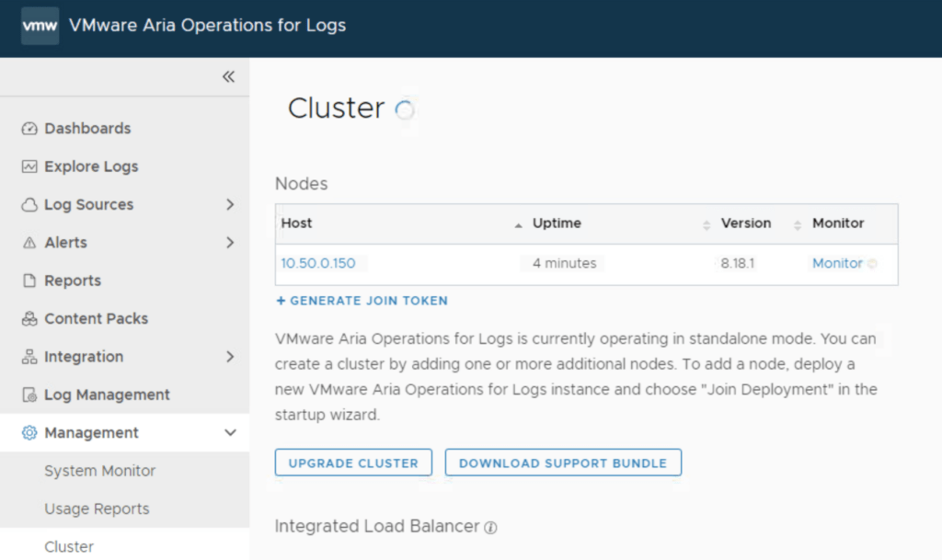Click the VMware logo icon
This screenshot has width=942, height=560.
coord(40,26)
